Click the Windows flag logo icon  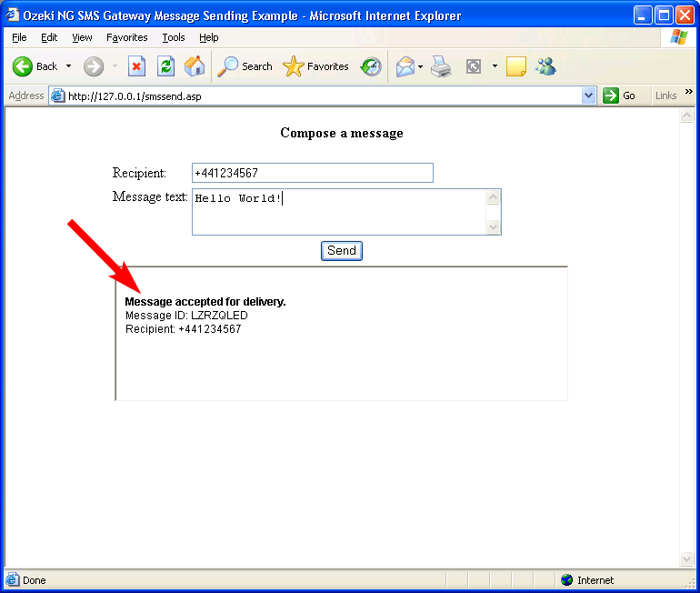point(678,37)
